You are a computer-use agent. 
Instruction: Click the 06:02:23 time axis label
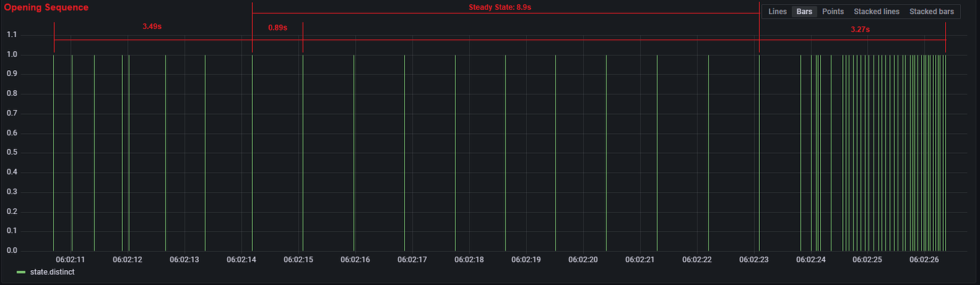click(754, 259)
